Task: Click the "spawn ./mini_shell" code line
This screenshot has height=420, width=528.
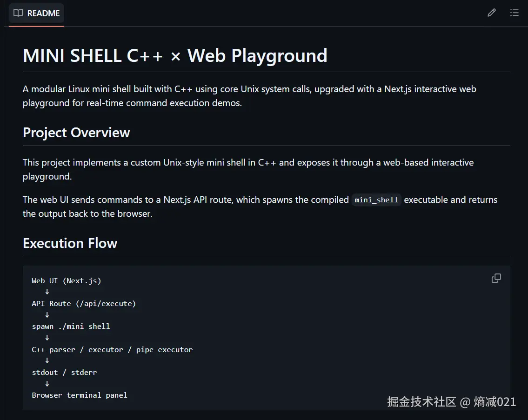Action: [71, 327]
